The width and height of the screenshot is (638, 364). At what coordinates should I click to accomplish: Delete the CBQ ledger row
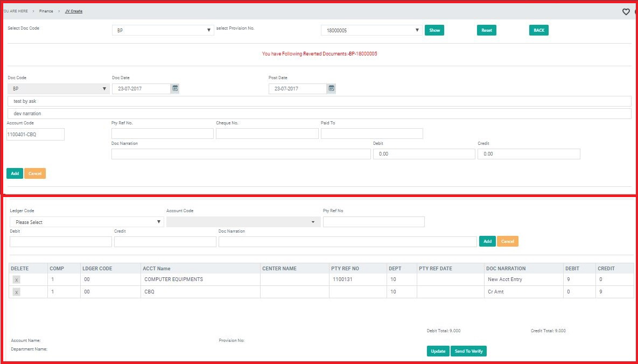(17, 292)
